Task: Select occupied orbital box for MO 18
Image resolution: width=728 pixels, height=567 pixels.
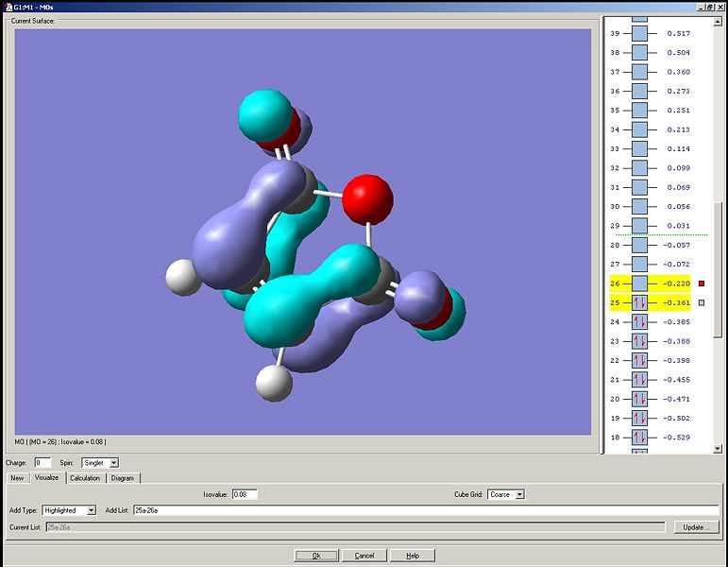Action: (x=639, y=438)
